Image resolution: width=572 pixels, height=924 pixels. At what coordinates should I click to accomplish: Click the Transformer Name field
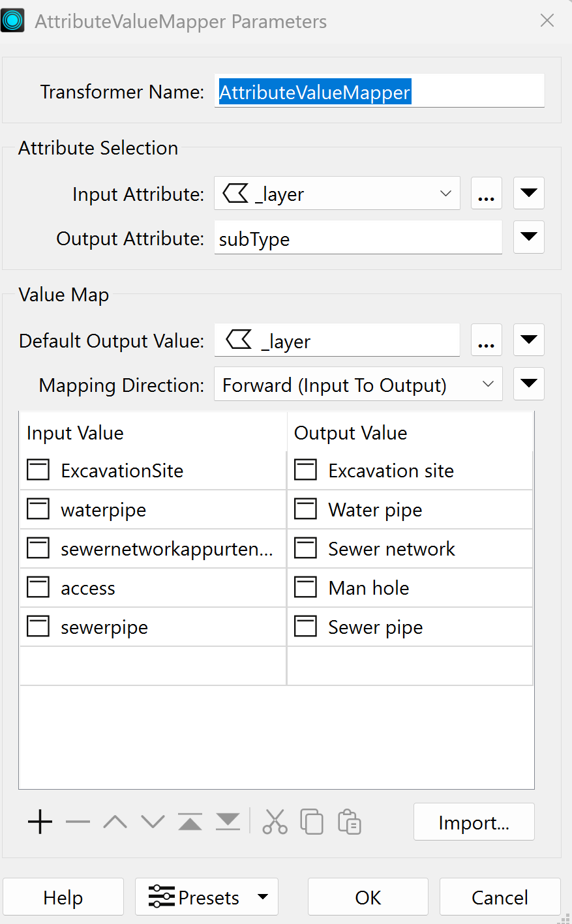coord(379,91)
